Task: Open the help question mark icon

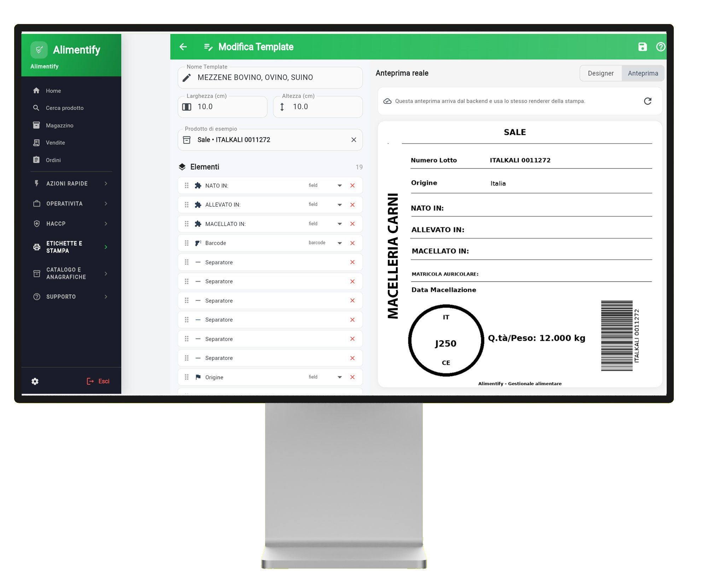Action: 660,47
